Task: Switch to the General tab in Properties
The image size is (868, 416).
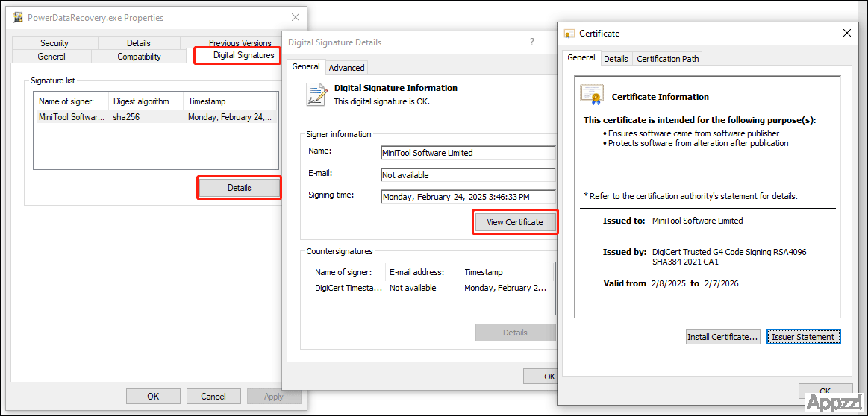Action: coord(51,57)
